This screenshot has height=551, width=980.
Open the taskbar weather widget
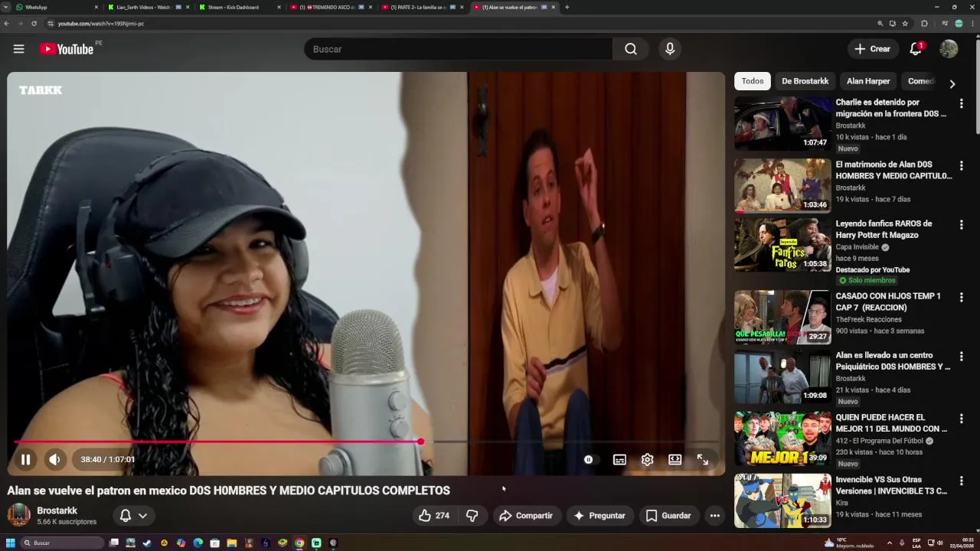[x=850, y=543]
